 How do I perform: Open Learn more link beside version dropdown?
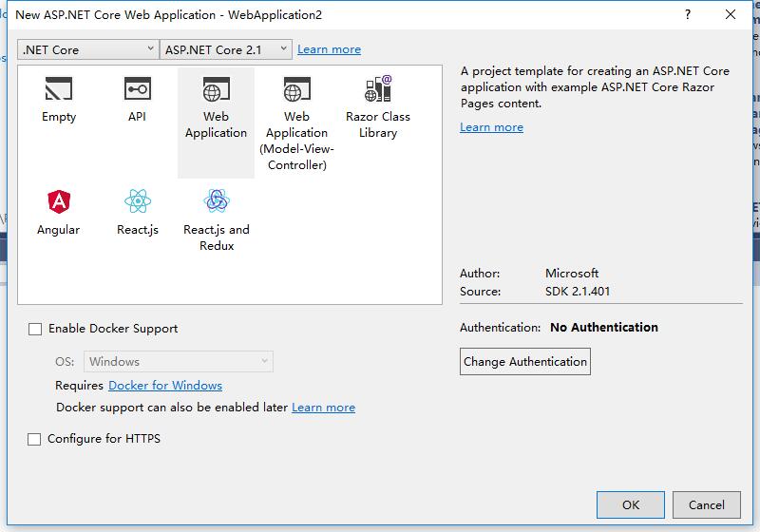click(x=329, y=49)
